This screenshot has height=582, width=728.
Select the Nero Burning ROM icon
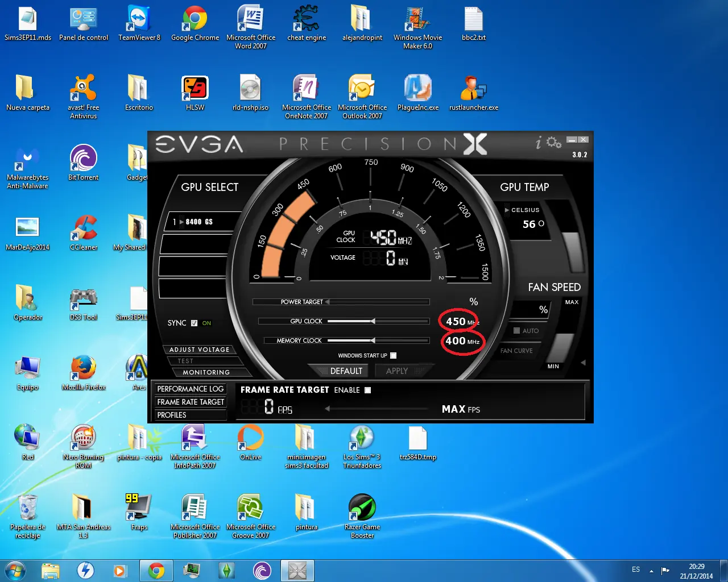click(x=84, y=446)
